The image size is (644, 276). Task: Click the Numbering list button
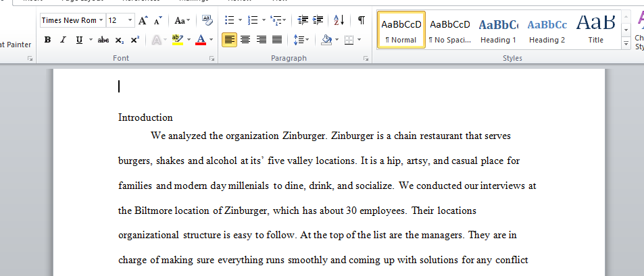pos(253,20)
